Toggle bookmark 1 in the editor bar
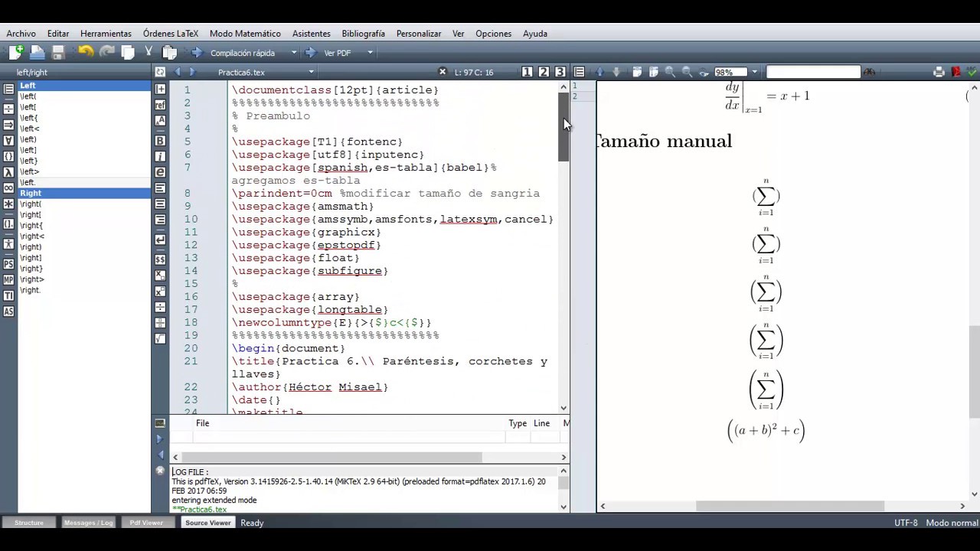 [x=527, y=72]
